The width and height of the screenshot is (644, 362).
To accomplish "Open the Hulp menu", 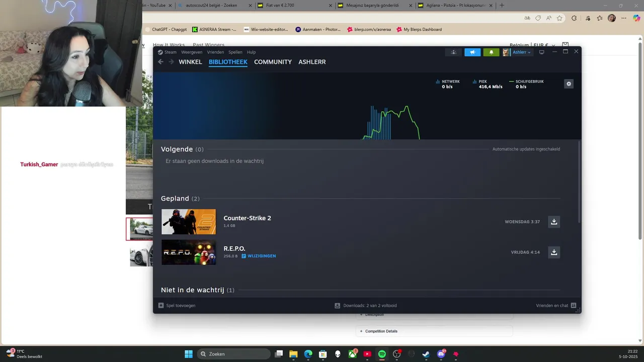I will pyautogui.click(x=251, y=52).
